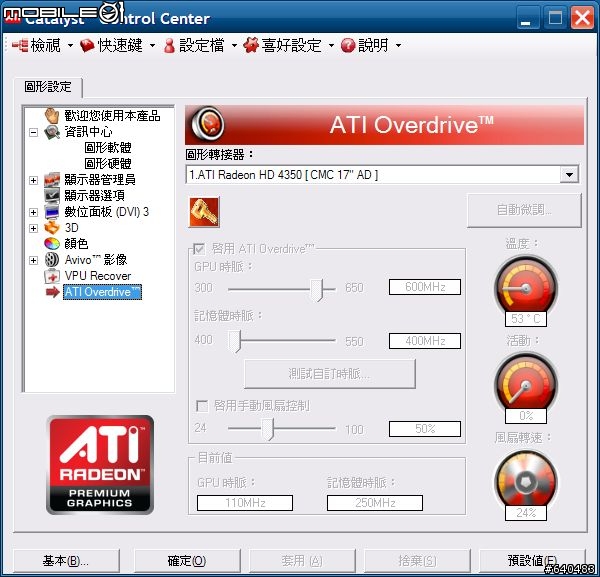Click the 400MHz memory clock field
This screenshot has height=577, width=600.
(425, 341)
